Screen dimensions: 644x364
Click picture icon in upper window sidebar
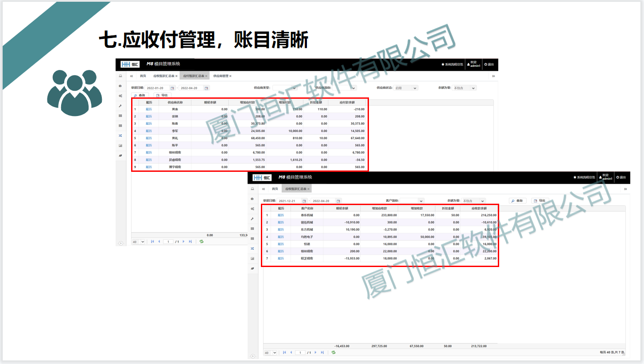120,145
